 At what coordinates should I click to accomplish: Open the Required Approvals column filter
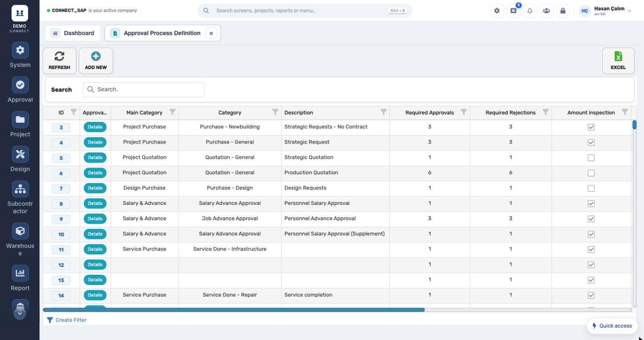click(x=464, y=112)
